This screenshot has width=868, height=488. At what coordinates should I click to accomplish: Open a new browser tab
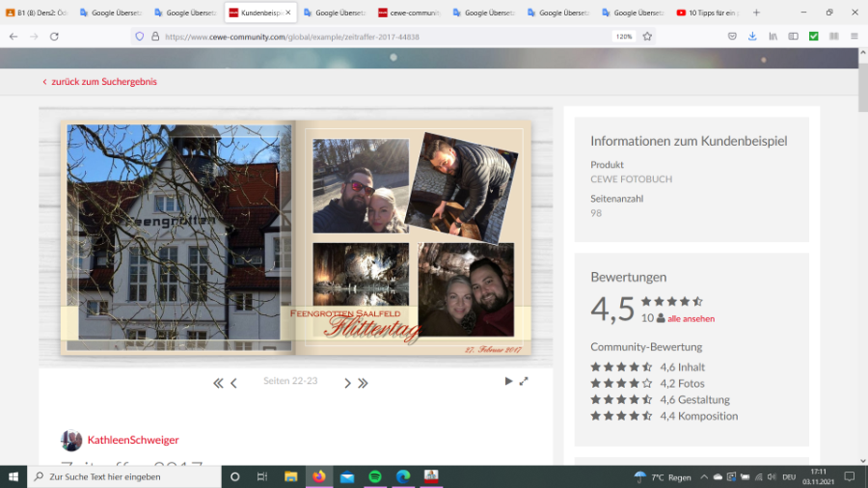(x=756, y=13)
